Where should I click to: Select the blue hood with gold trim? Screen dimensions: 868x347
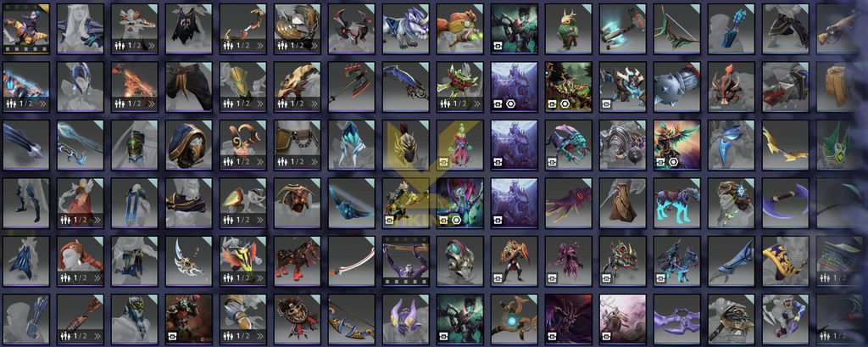[189, 145]
